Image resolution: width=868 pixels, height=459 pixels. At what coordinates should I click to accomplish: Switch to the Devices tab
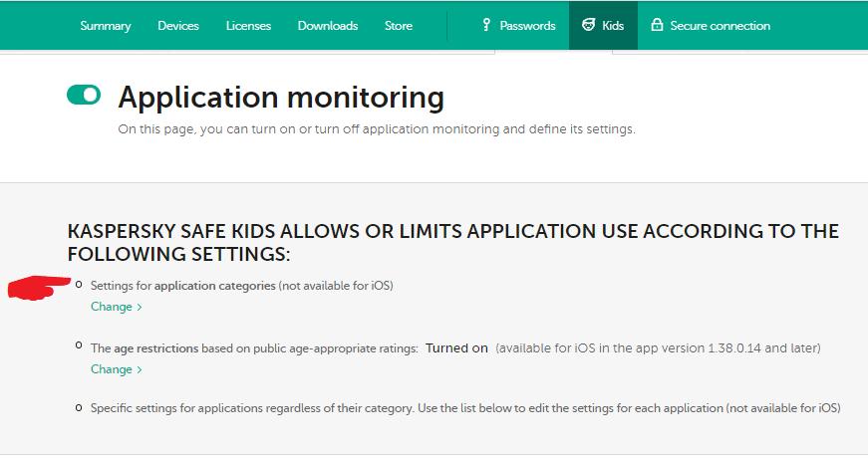[178, 26]
